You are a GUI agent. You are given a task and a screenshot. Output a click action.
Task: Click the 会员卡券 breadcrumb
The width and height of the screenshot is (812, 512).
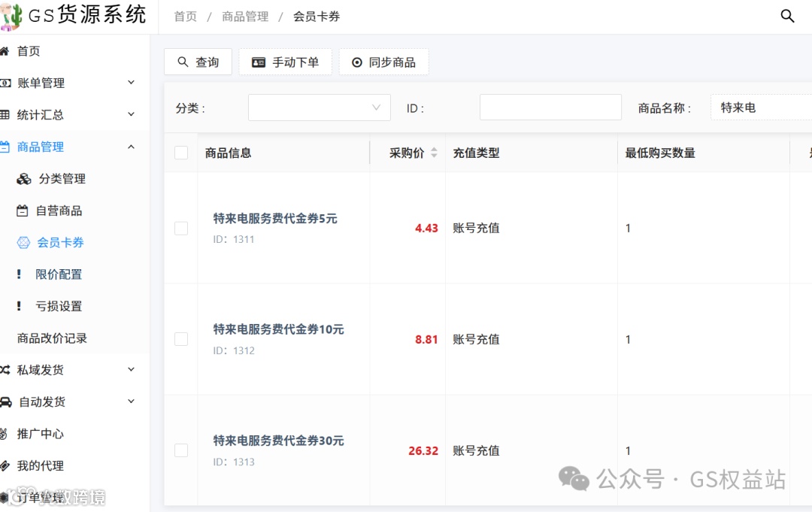317,17
